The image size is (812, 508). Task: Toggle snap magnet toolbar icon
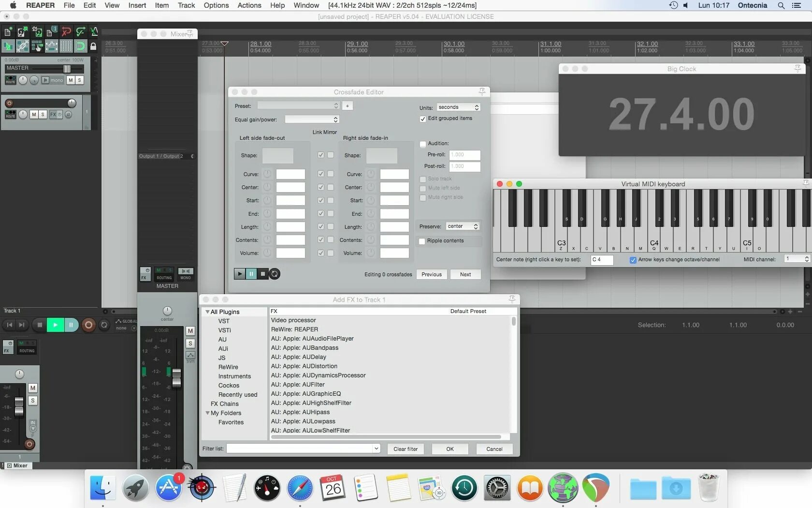tap(80, 46)
